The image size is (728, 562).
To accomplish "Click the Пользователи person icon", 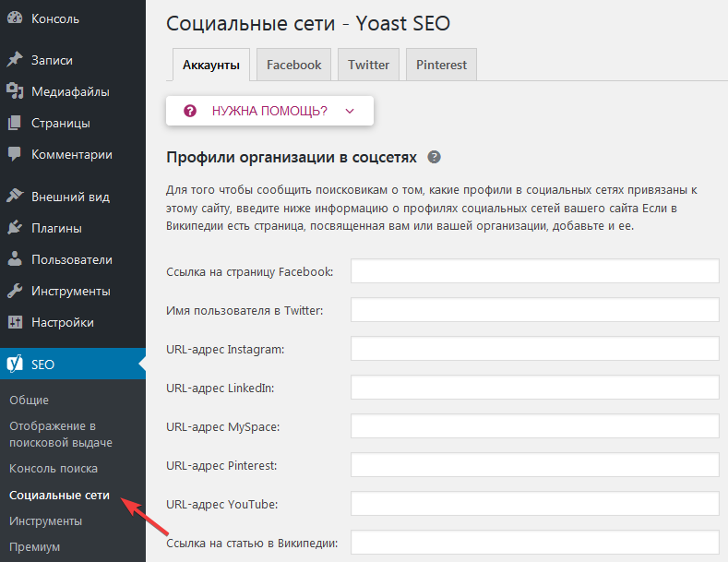I will click(15, 258).
